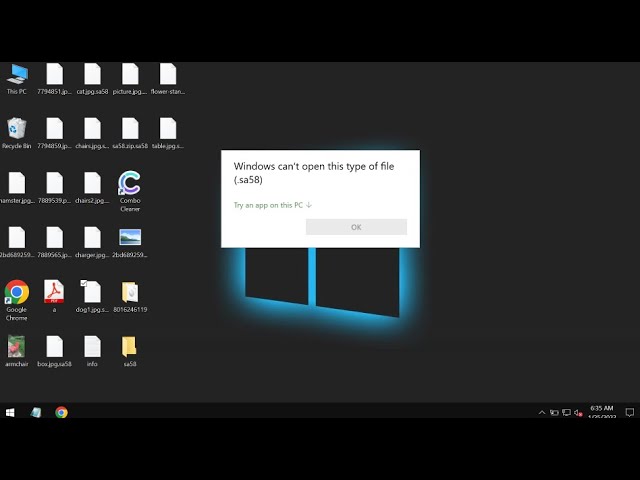Select the chairs2.jpg file icon
The image size is (640, 480).
(92, 183)
